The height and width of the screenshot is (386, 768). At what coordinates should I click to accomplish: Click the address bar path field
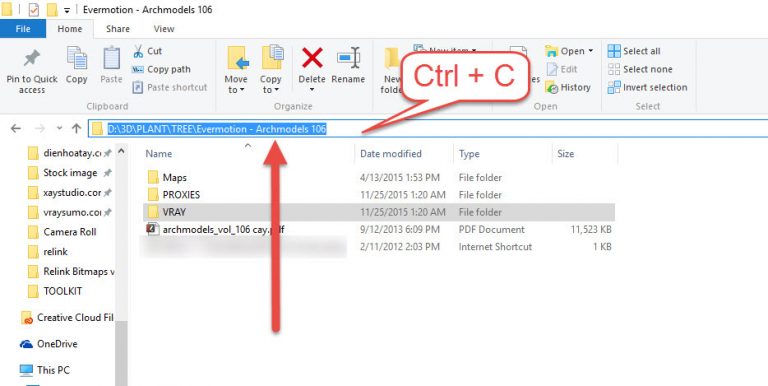click(x=428, y=129)
